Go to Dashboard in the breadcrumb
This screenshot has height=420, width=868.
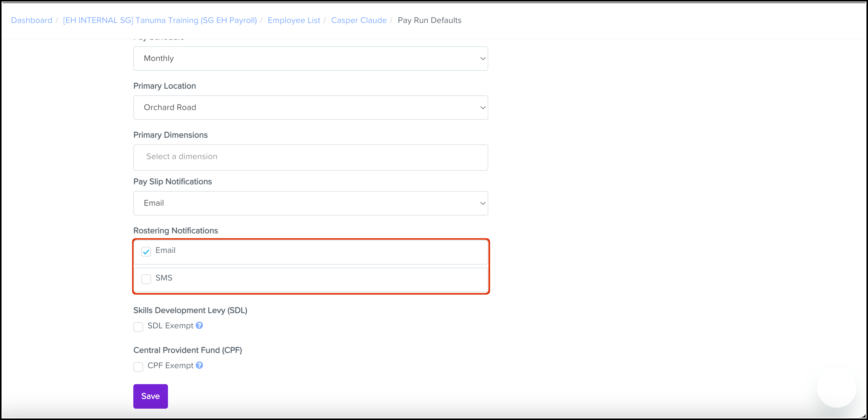pos(32,20)
